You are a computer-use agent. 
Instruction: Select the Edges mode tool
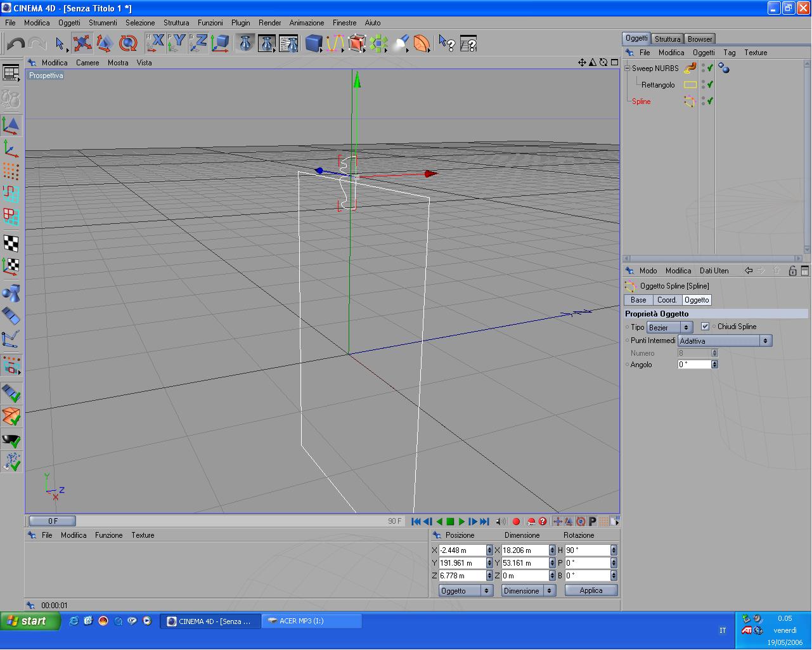tap(11, 194)
